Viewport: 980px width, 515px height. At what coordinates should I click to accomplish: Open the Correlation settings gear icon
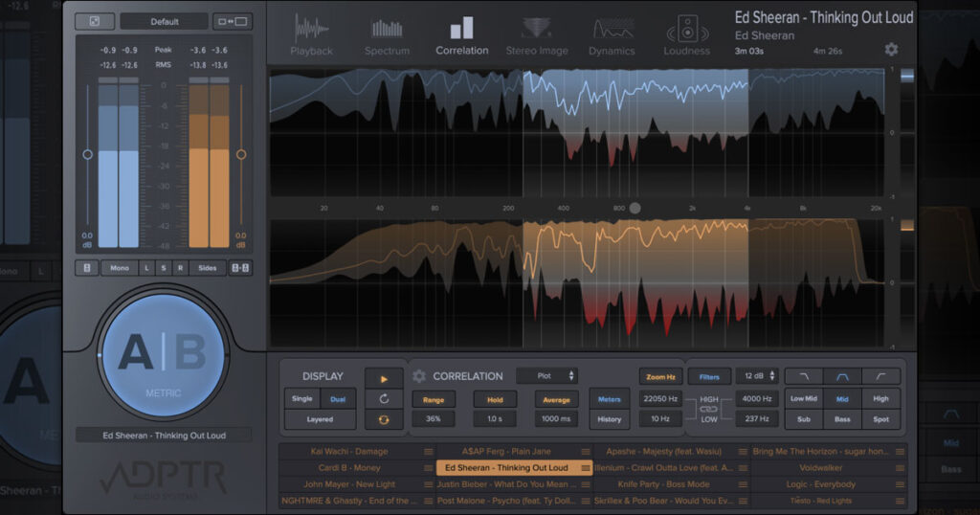(x=419, y=376)
